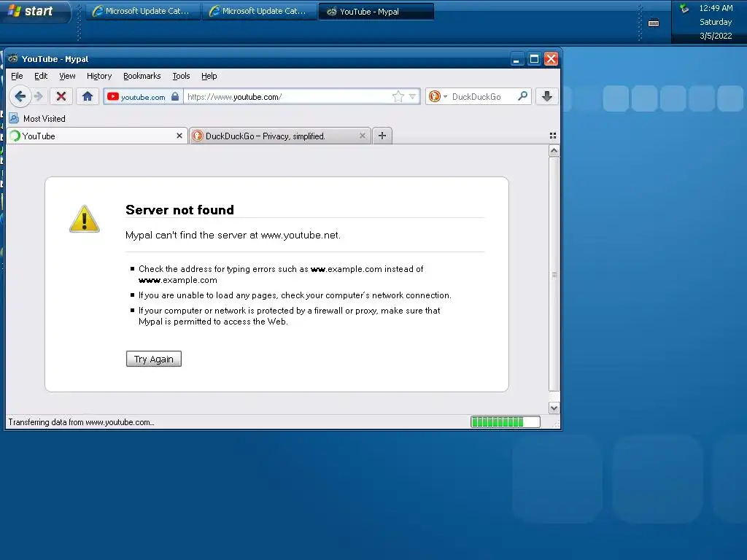Open the Bookmarks menu
Screen dimensions: 747x560
[142, 76]
